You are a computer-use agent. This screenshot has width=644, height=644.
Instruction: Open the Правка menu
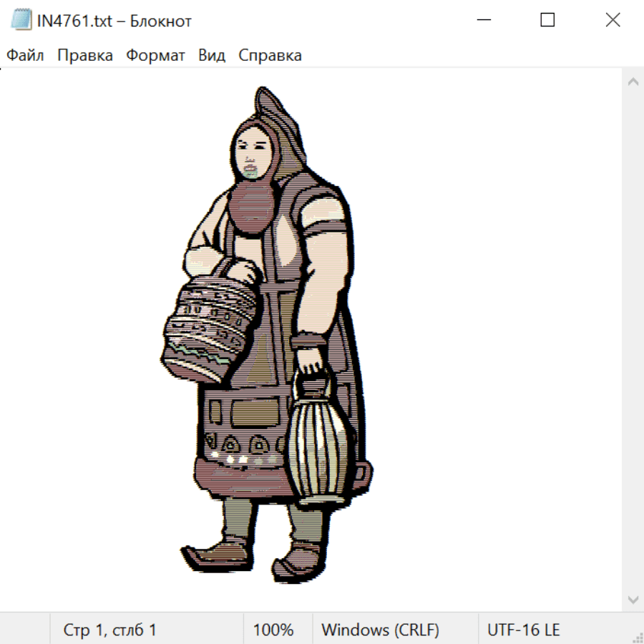tap(85, 56)
